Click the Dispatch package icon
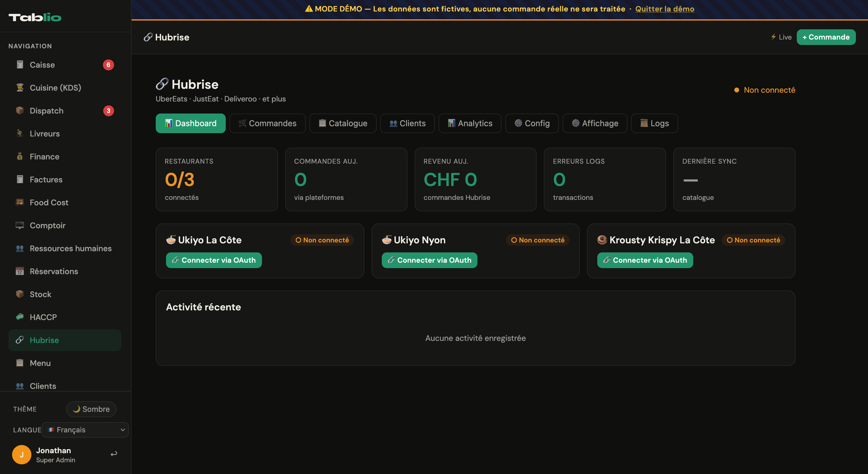 coord(20,110)
